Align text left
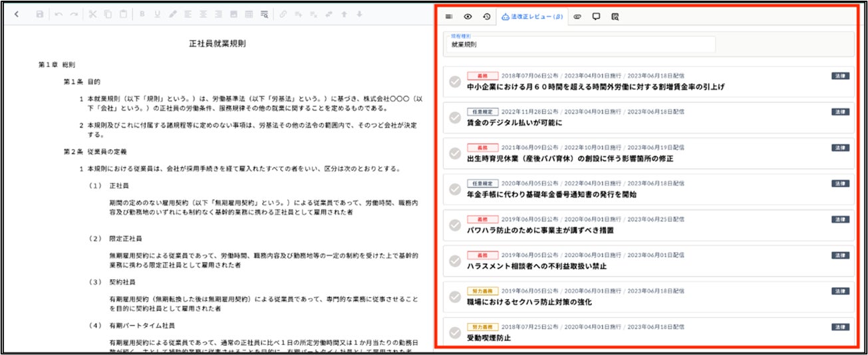The height and width of the screenshot is (355, 868). pos(188,14)
